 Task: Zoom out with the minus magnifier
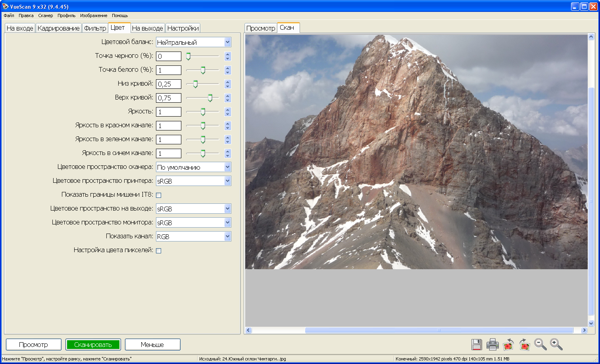point(540,345)
